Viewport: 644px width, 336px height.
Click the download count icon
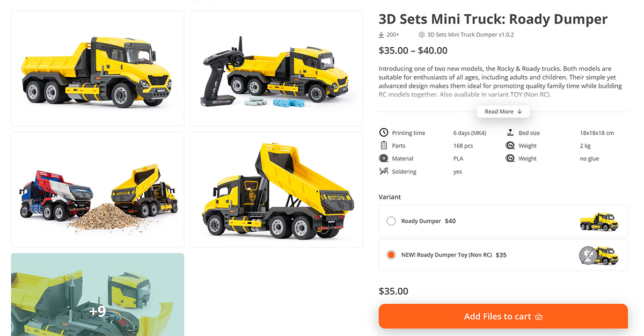tap(381, 35)
